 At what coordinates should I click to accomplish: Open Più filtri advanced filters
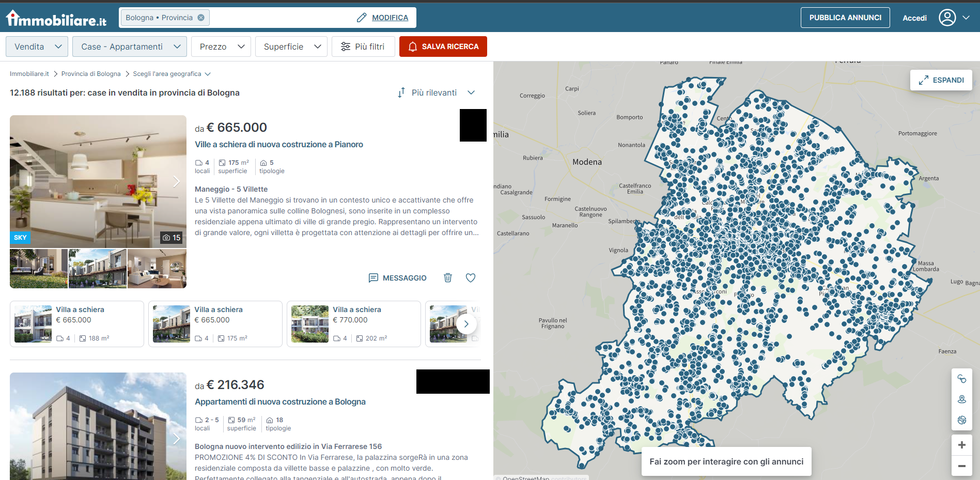pos(363,47)
